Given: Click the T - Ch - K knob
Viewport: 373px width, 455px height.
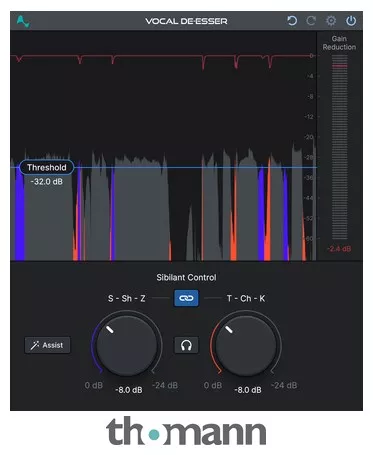Looking at the screenshot, I should 246,345.
